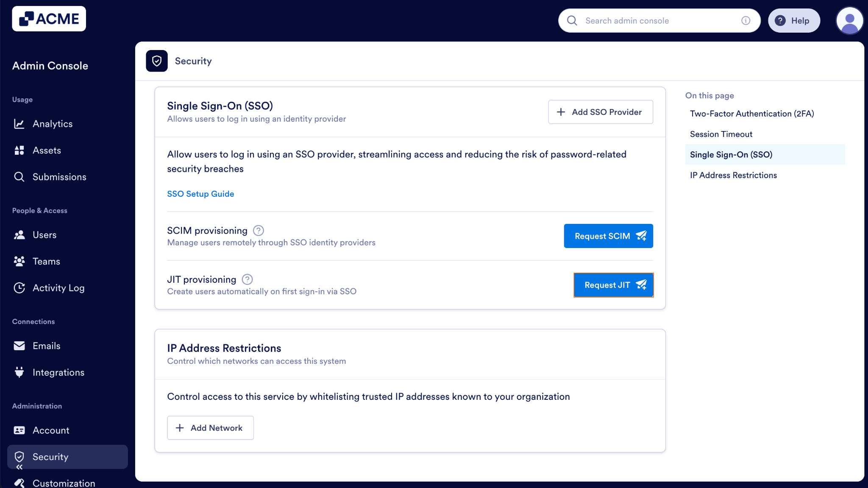
Task: Click paper plane icon on Request JIT
Action: [641, 285]
